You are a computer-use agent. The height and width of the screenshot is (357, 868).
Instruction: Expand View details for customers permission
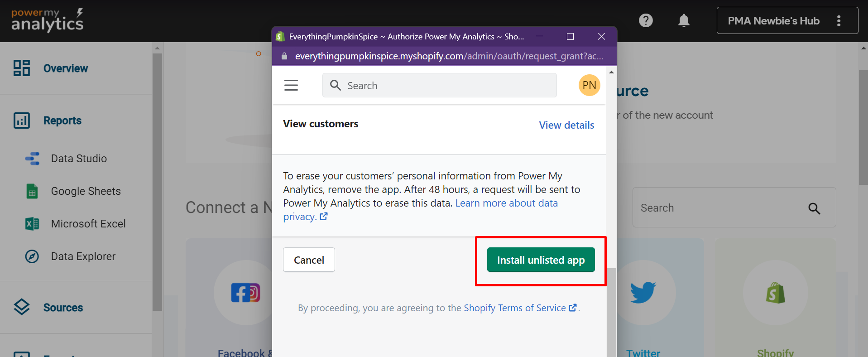[x=566, y=125]
